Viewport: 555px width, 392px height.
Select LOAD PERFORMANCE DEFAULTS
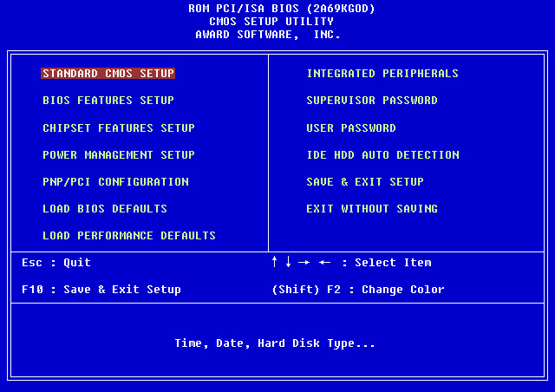tap(129, 236)
